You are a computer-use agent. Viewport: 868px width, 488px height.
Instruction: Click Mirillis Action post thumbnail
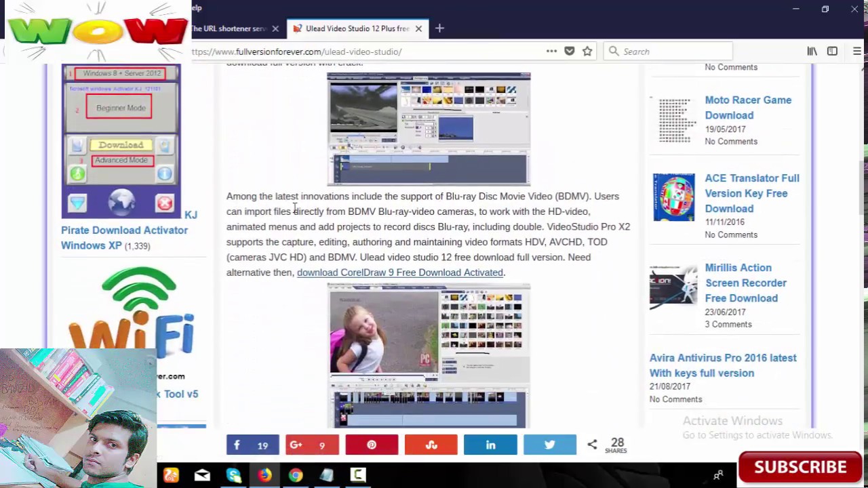point(673,287)
